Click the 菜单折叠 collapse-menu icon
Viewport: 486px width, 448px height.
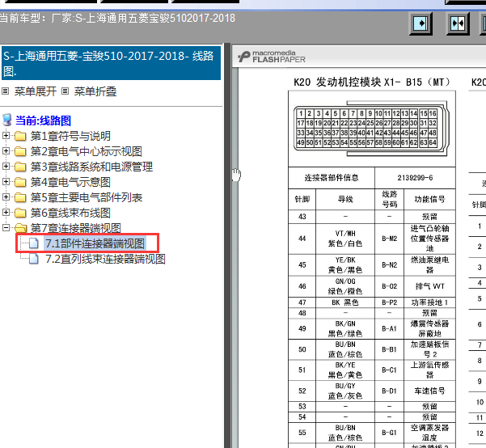[x=65, y=91]
